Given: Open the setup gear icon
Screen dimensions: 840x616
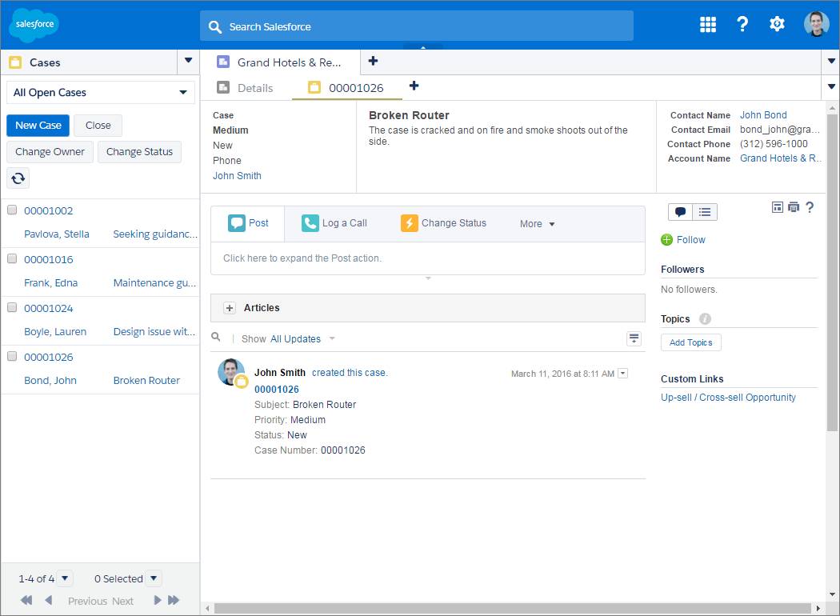Looking at the screenshot, I should (x=777, y=24).
